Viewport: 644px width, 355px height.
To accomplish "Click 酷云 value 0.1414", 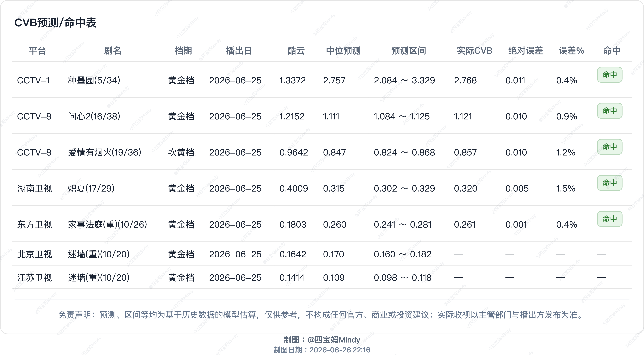I will pos(292,278).
